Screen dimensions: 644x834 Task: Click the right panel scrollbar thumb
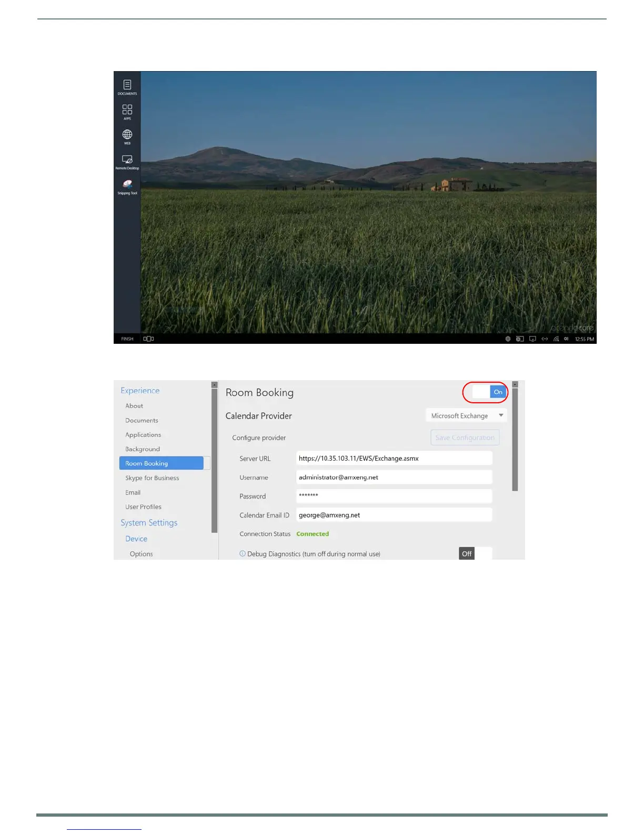point(515,440)
